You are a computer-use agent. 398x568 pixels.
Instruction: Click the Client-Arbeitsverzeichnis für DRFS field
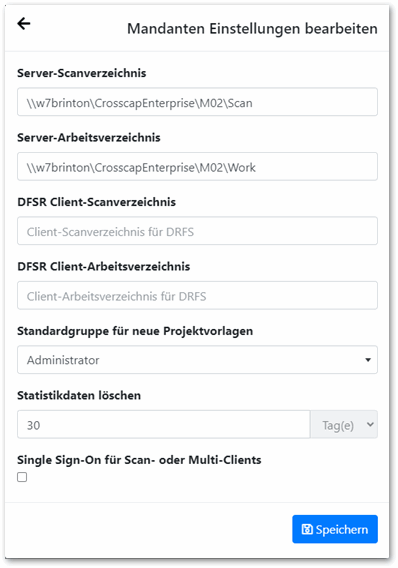pyautogui.click(x=197, y=295)
